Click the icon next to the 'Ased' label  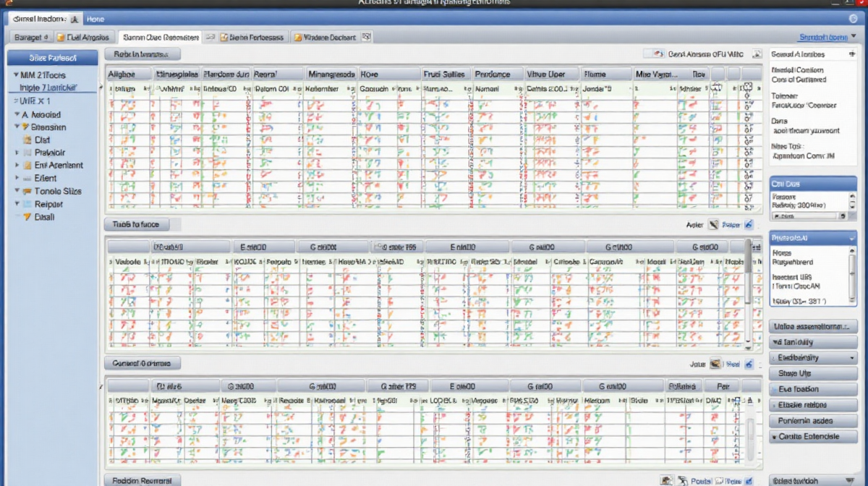tap(713, 225)
